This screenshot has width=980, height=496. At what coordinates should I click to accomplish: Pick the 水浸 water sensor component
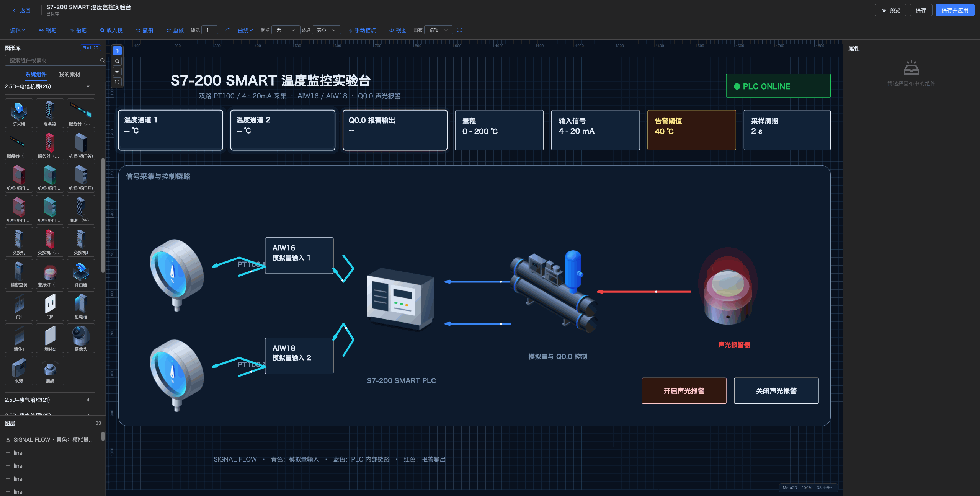(x=19, y=370)
